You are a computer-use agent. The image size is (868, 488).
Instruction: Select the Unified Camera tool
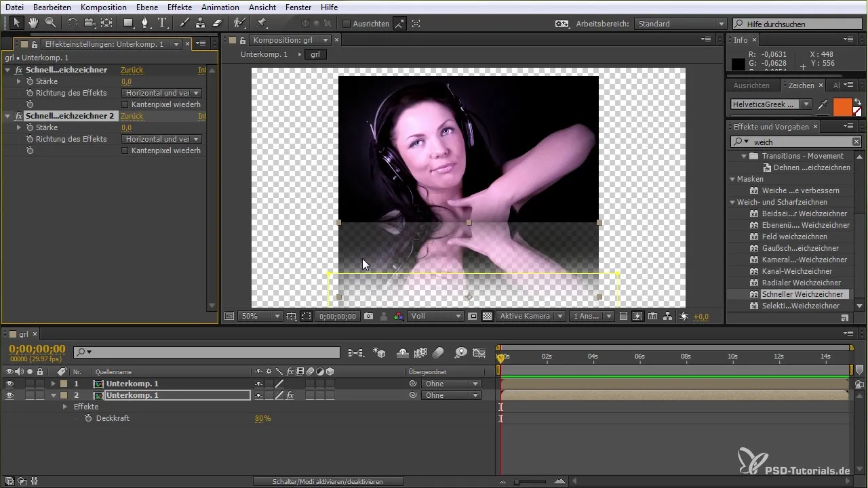click(90, 23)
